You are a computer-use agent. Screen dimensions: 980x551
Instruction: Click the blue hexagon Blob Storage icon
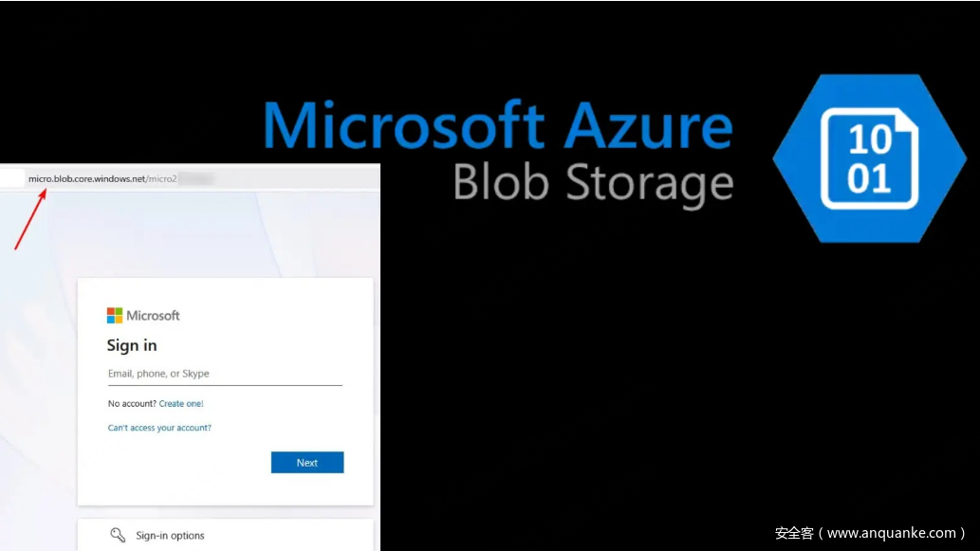(869, 157)
